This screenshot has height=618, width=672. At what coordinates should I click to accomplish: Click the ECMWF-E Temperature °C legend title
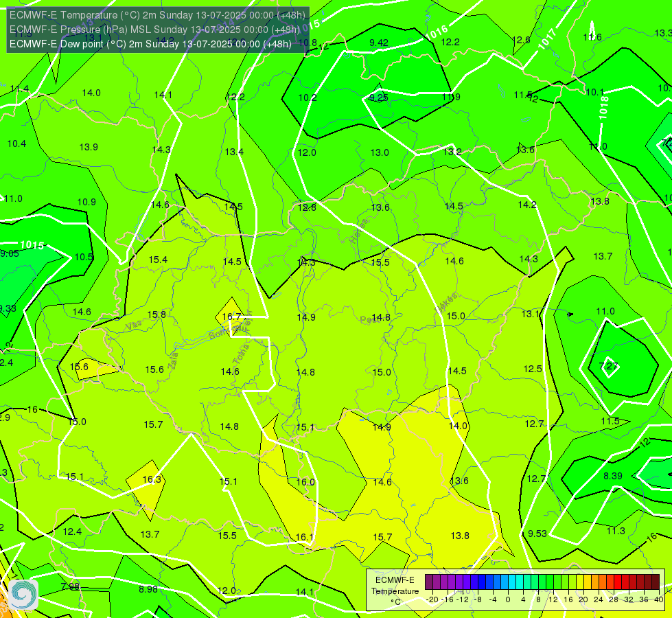(395, 591)
